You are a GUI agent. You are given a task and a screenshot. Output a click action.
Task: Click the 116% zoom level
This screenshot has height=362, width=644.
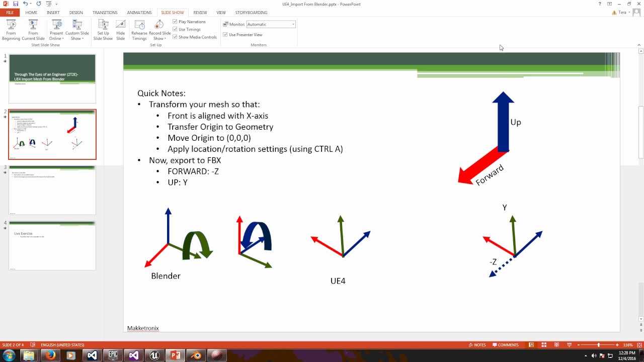pyautogui.click(x=627, y=345)
